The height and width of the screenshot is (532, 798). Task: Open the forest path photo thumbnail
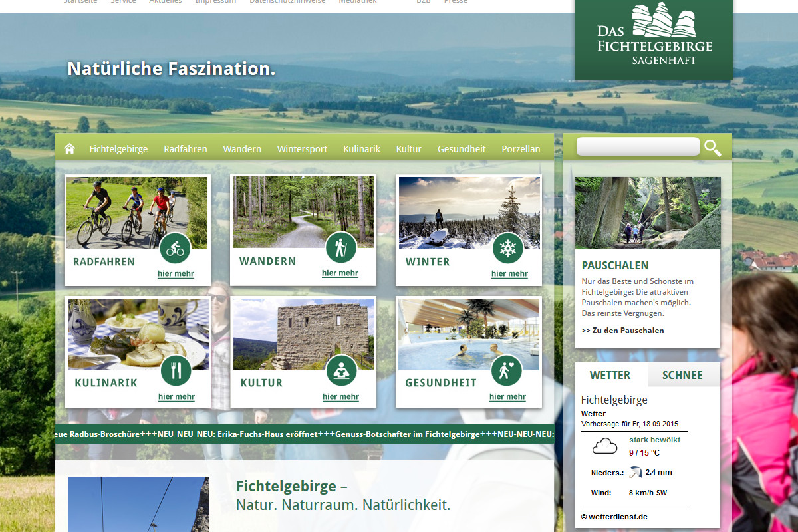[303, 212]
